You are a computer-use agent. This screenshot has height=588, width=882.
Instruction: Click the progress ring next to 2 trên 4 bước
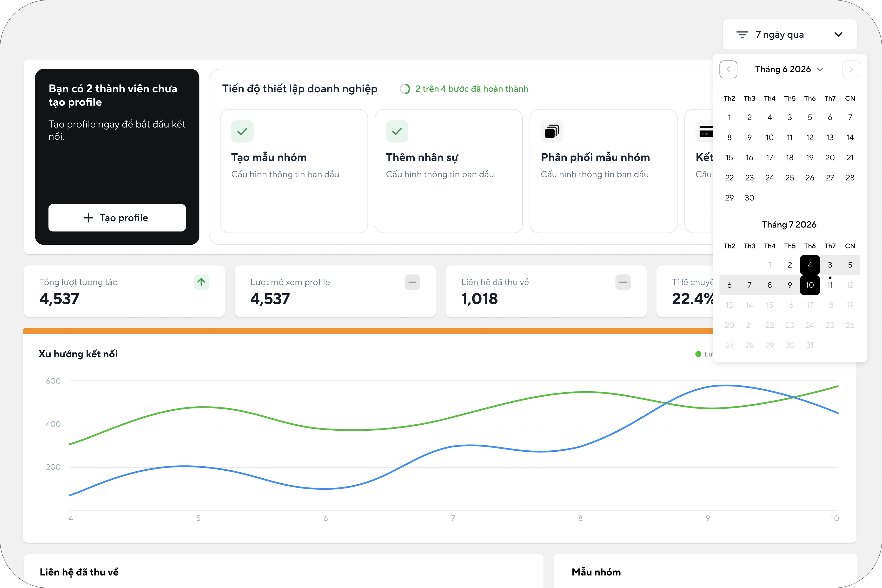coord(405,89)
